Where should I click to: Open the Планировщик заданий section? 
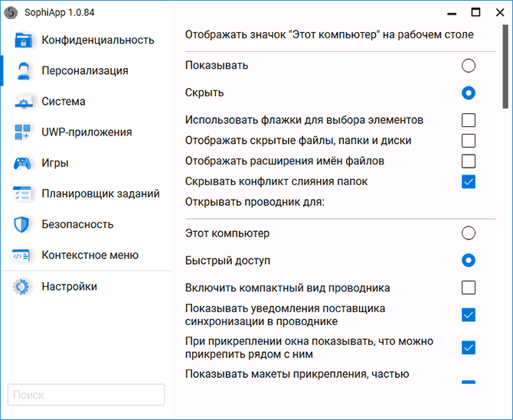87,194
